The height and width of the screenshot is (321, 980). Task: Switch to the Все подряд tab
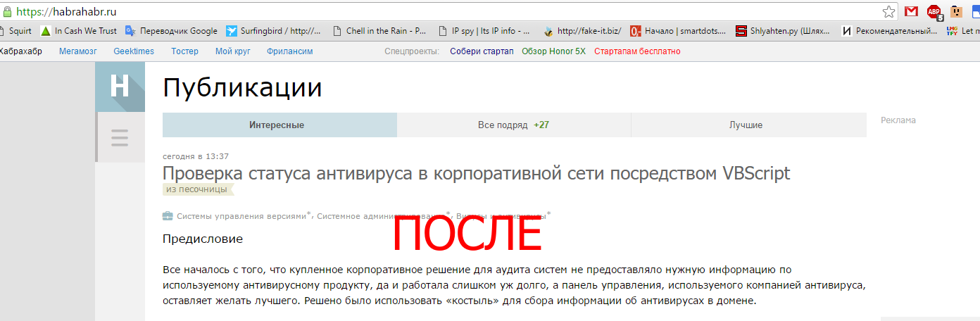click(513, 125)
